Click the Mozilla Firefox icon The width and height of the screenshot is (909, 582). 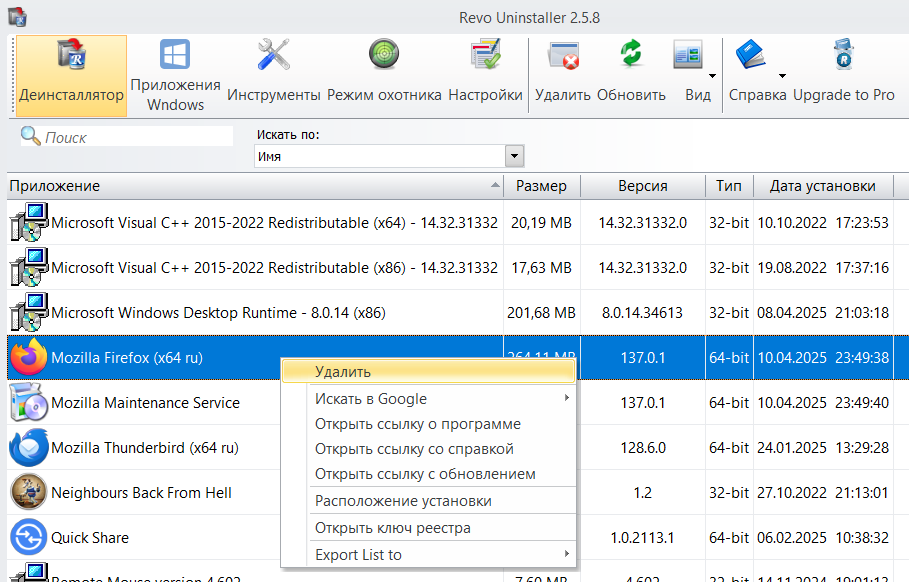[x=28, y=357]
